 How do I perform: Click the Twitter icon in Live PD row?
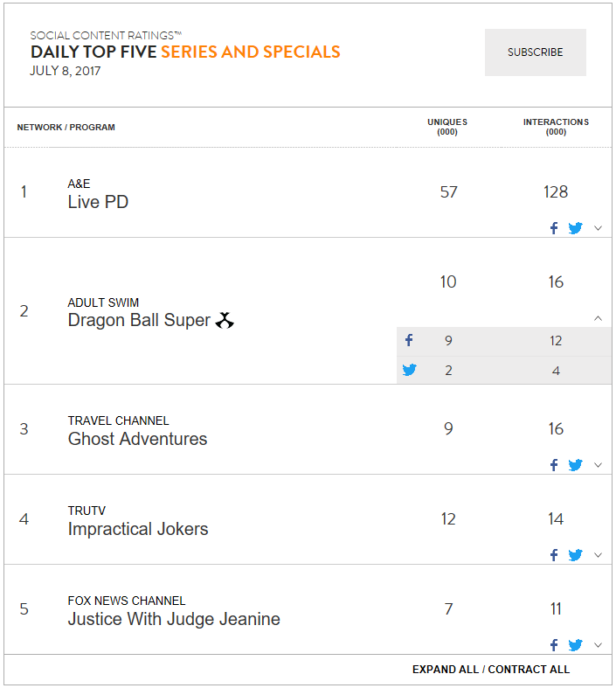pos(575,228)
